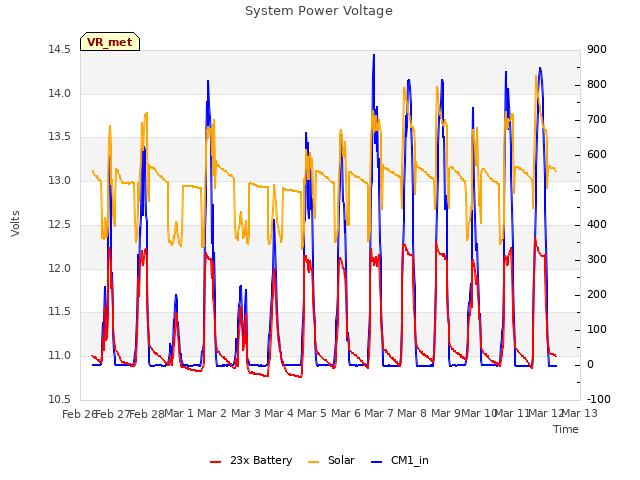This screenshot has height=480, width=640.
Task: Click the Mar 3 date label
Action: click(245, 414)
